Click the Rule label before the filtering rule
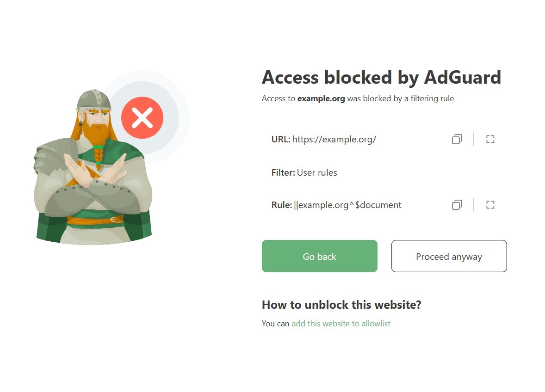This screenshot has height=392, width=545. pyautogui.click(x=281, y=205)
